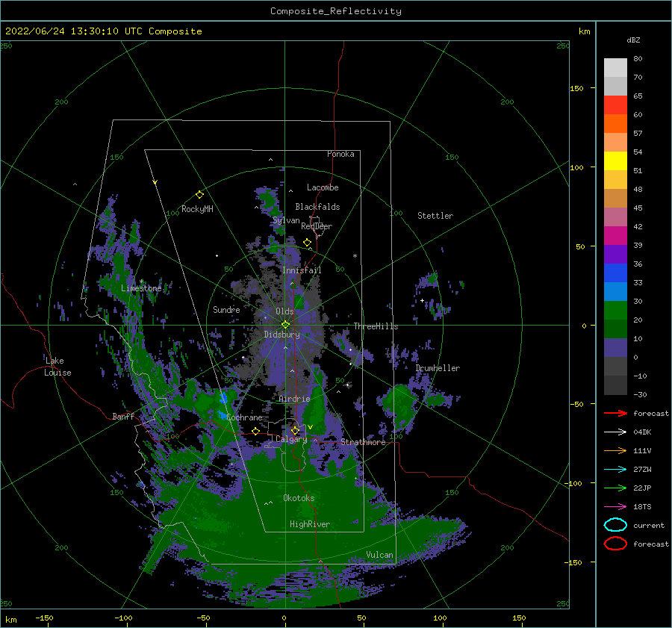
Task: Click the Didsbury town label
Action: click(x=281, y=335)
